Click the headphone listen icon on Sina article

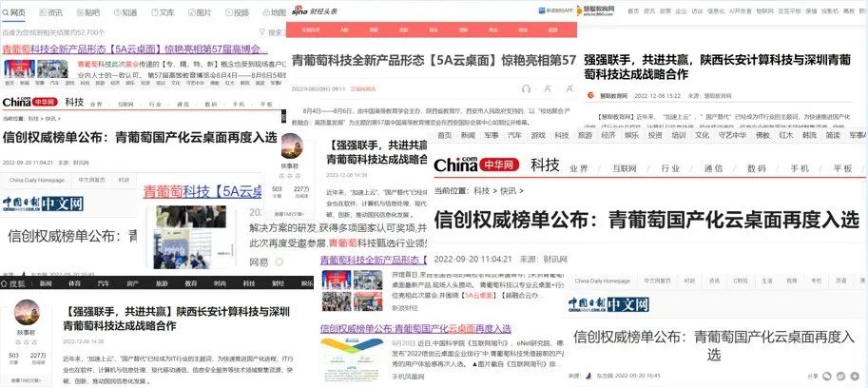coord(526,88)
